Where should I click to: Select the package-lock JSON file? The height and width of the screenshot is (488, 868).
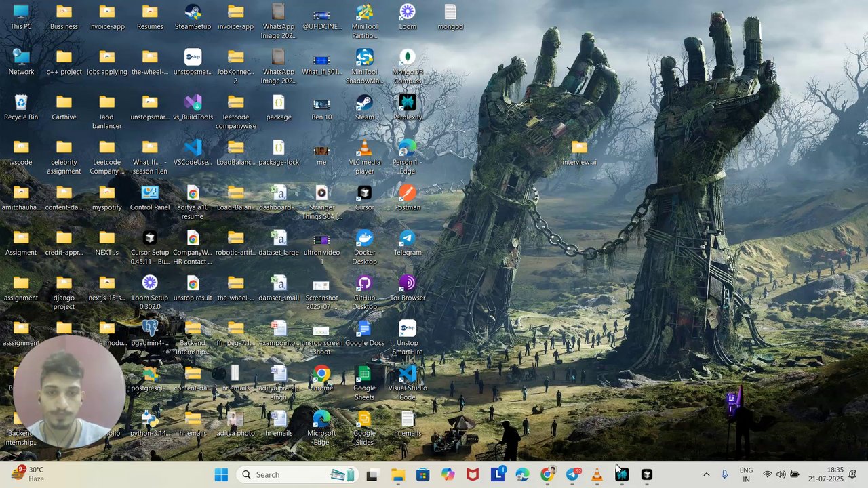coord(279,152)
